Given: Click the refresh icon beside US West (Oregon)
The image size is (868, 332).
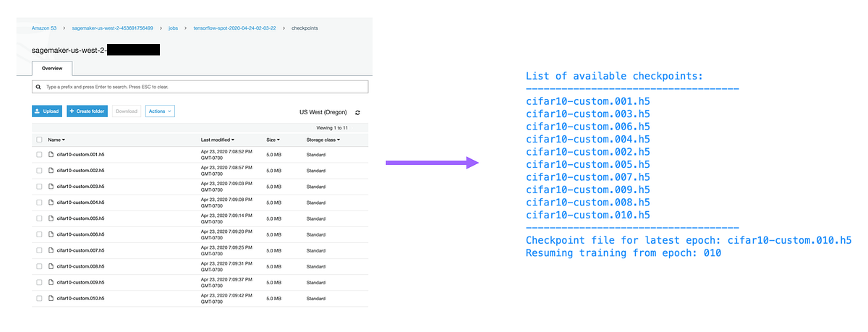Looking at the screenshot, I should (x=357, y=113).
